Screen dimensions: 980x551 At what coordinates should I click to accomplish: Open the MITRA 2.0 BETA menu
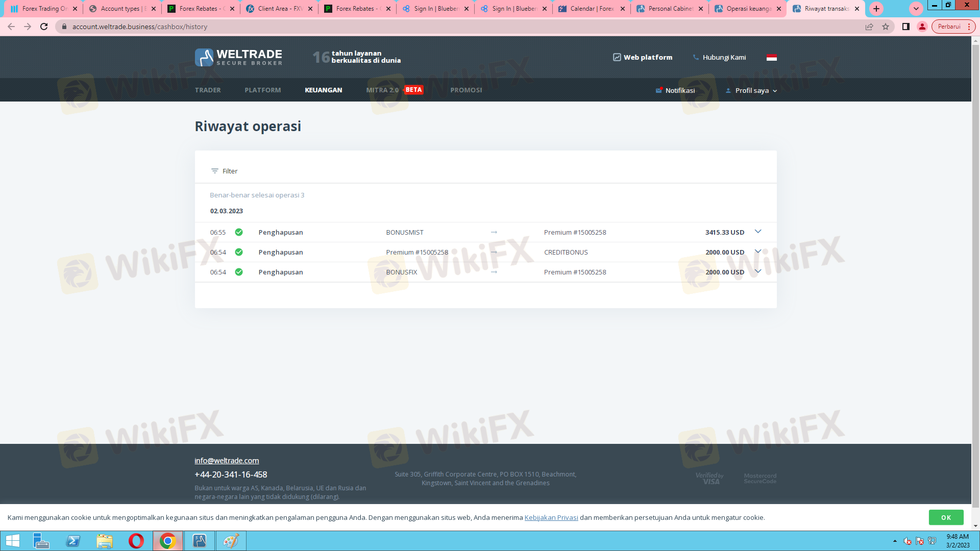click(395, 90)
